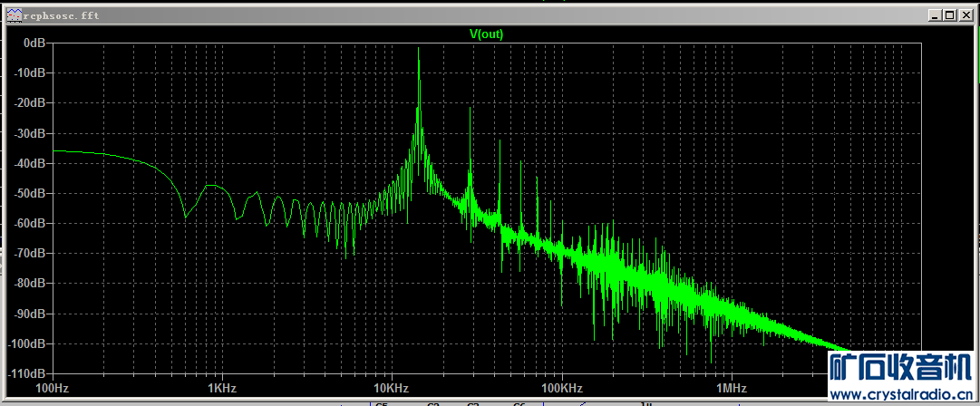Click the tallest spectrum peak near 15KHz
Viewport: 980px width, 406px height.
click(x=419, y=54)
